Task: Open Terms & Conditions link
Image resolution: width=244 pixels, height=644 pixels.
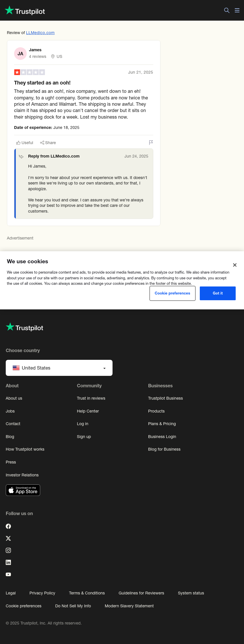Action: pyautogui.click(x=87, y=593)
